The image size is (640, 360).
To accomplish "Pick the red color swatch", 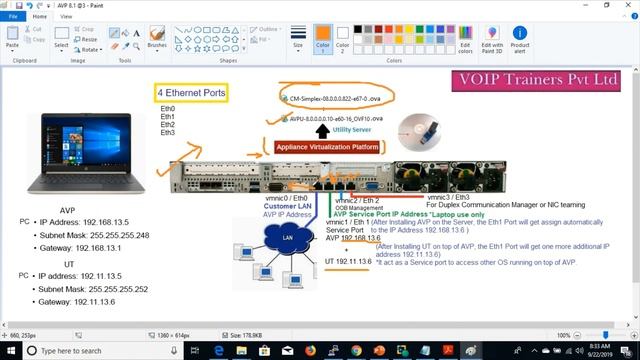I will [x=388, y=29].
